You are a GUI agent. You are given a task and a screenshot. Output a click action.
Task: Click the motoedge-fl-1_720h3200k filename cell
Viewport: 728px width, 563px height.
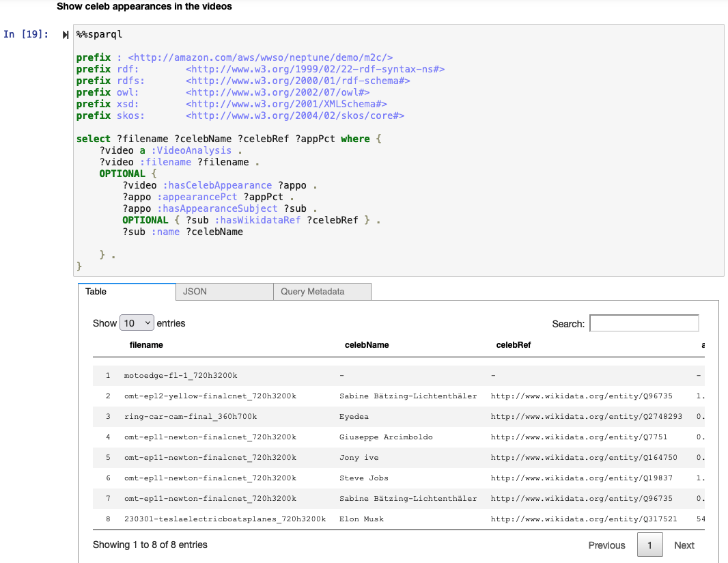point(180,376)
